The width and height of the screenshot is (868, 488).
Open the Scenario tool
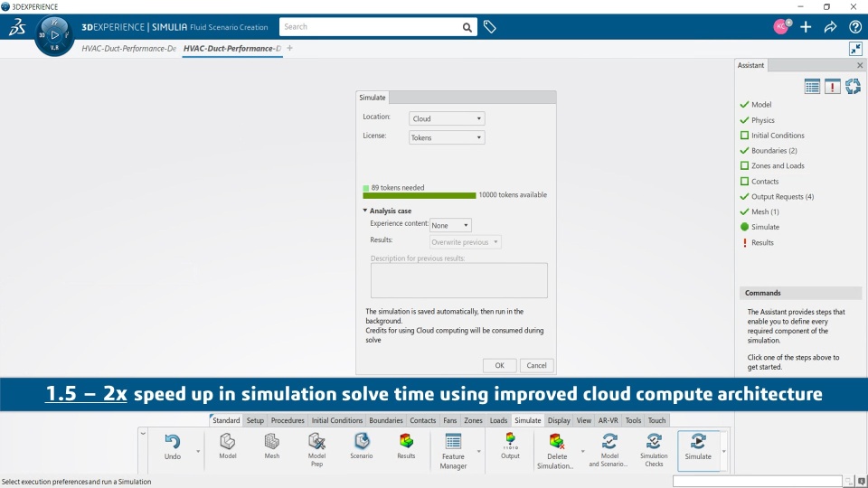click(362, 446)
